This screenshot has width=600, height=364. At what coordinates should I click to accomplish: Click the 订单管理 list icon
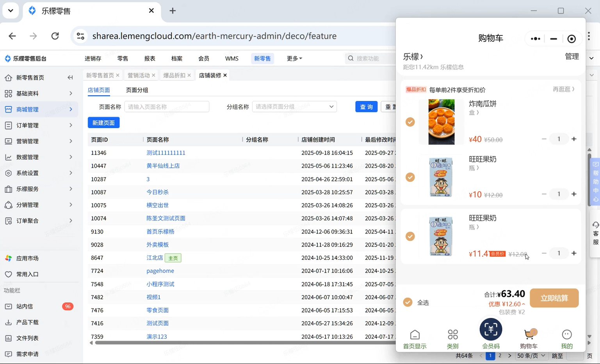point(8,125)
